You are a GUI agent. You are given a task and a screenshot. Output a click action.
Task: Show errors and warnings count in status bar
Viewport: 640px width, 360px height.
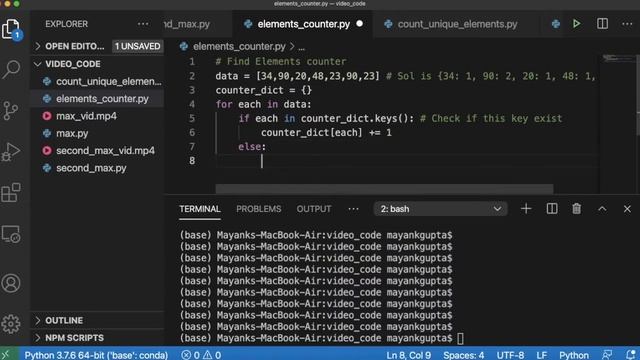coord(202,355)
